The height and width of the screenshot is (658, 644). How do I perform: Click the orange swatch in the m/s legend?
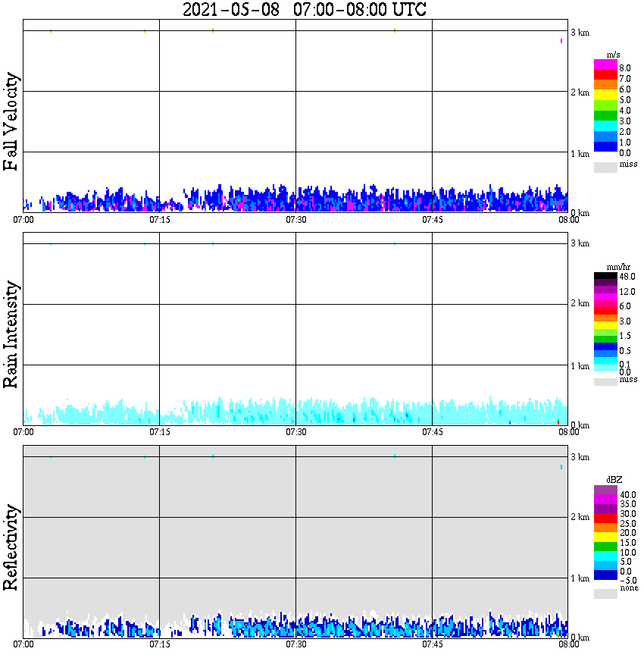click(605, 85)
